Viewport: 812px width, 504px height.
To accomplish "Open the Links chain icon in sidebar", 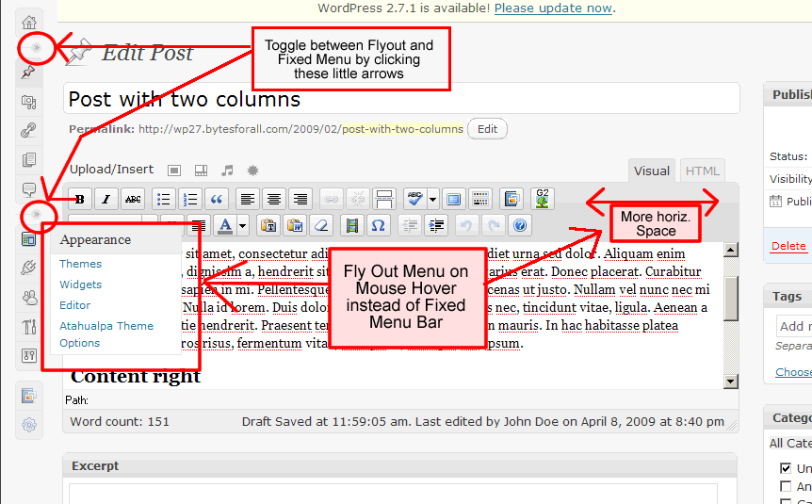I will pyautogui.click(x=28, y=130).
